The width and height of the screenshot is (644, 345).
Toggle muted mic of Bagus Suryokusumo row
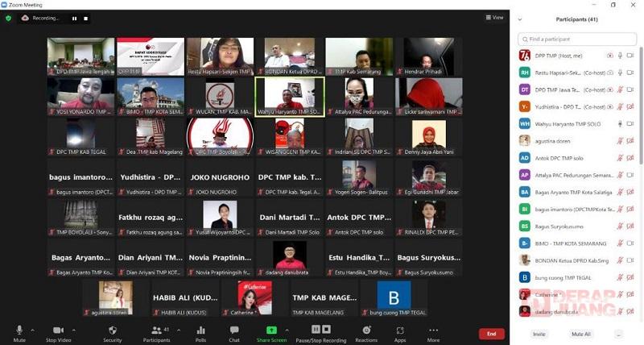(620, 227)
